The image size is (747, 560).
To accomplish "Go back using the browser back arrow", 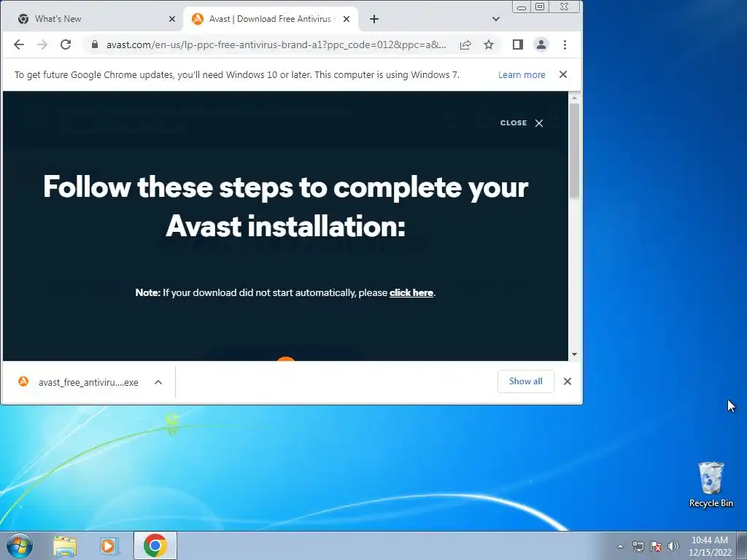I will (18, 44).
